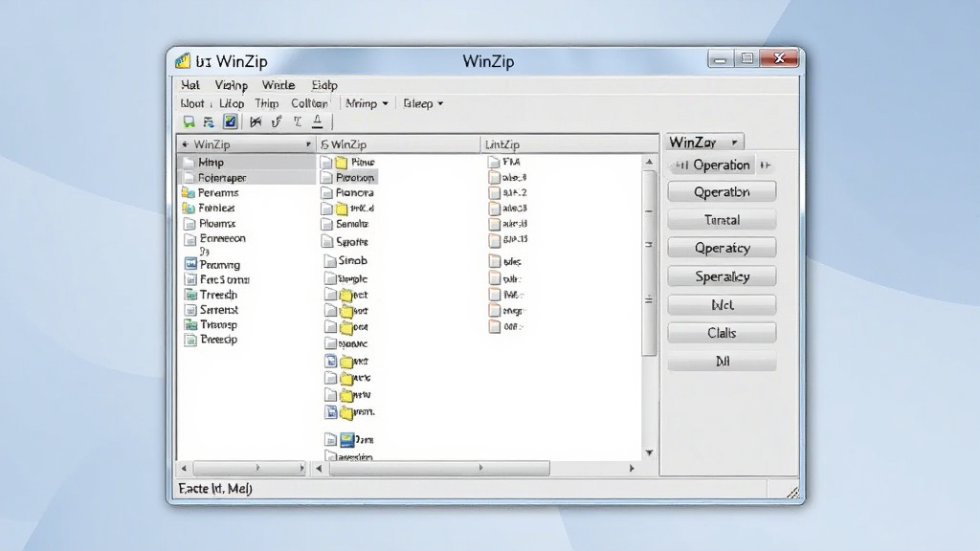Click the left arrow of the left tree's horizontal scrollbar

[184, 468]
